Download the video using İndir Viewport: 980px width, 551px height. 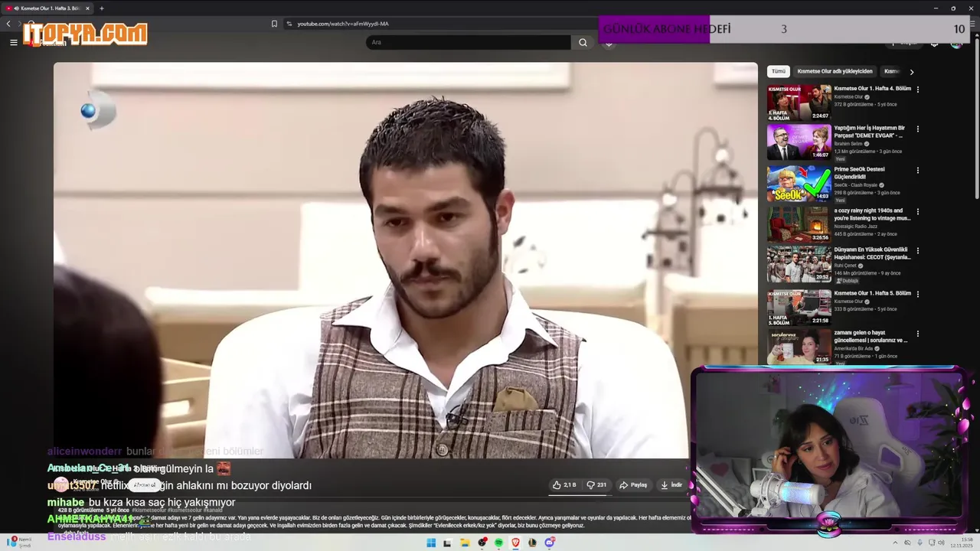[671, 485]
